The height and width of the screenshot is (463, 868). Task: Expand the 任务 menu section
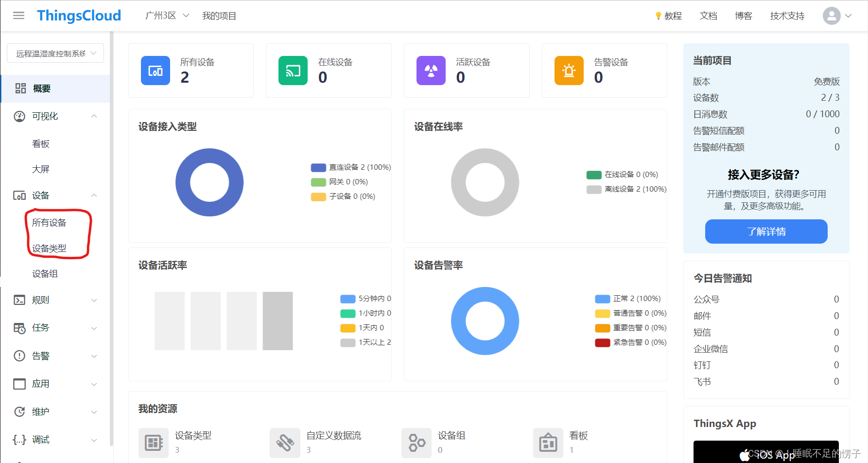coord(94,328)
